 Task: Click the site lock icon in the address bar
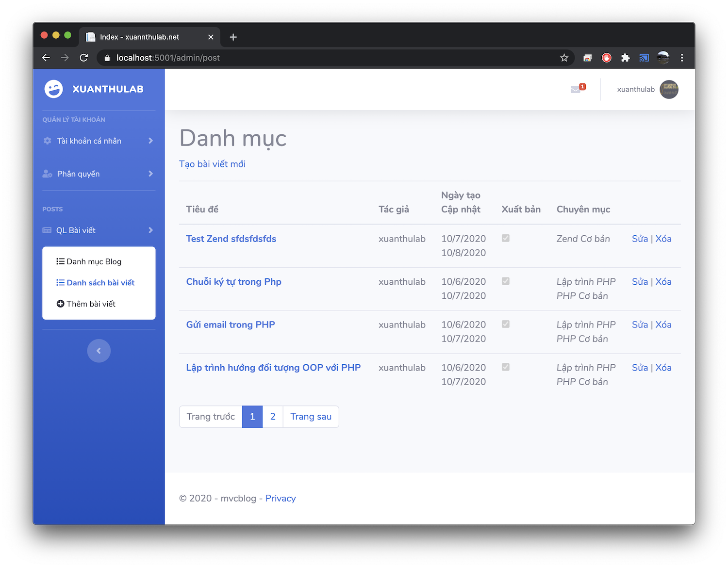(x=107, y=58)
